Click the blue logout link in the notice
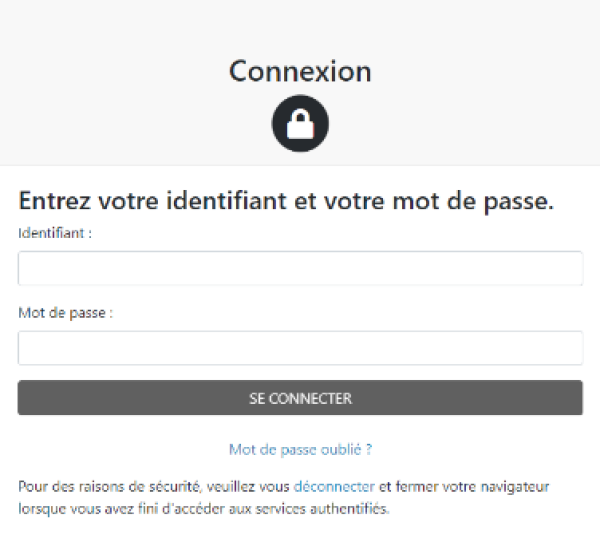Screen dimensions: 600x546 pyautogui.click(x=334, y=487)
